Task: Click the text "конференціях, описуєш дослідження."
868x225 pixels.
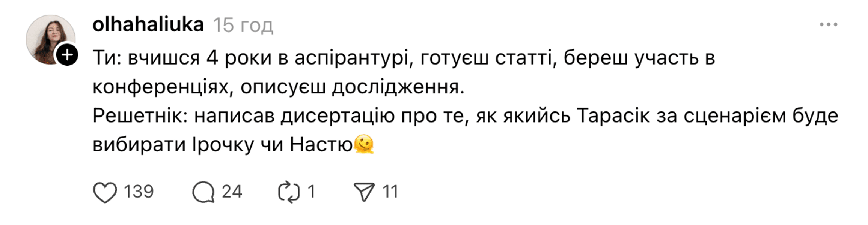Action: (279, 87)
